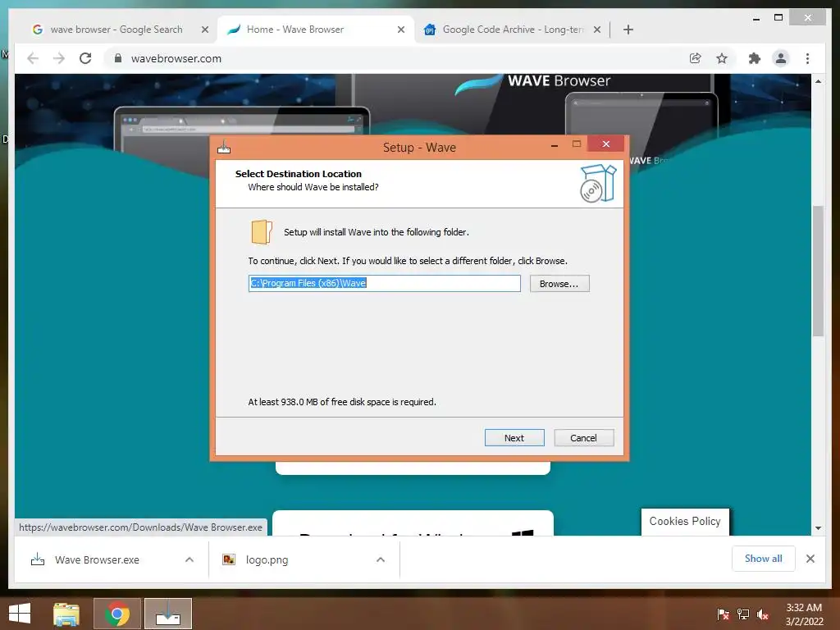
Task: Click Show all downloads
Action: click(x=764, y=559)
